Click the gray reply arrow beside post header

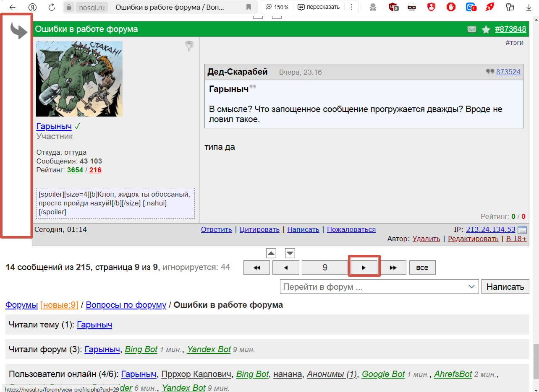pyautogui.click(x=18, y=30)
